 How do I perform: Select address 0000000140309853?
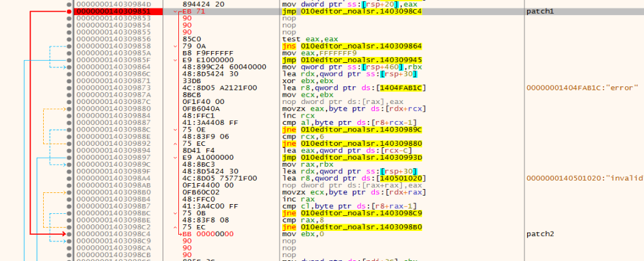click(114, 18)
